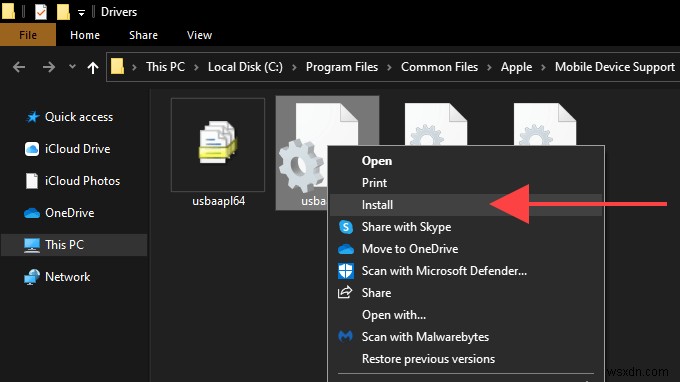Expand chevron after Local Disk (C:) breadcrumb

click(294, 67)
